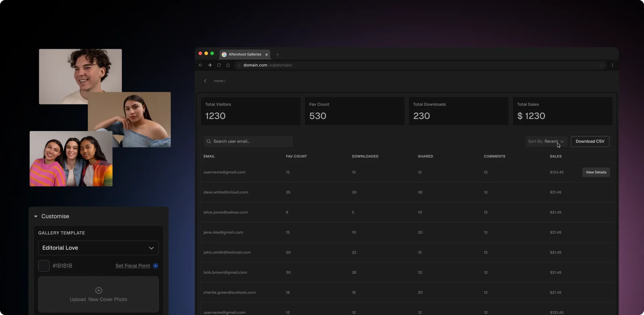Click fav count 25 in dave.white row
The width and height of the screenshot is (644, 315).
point(288,192)
